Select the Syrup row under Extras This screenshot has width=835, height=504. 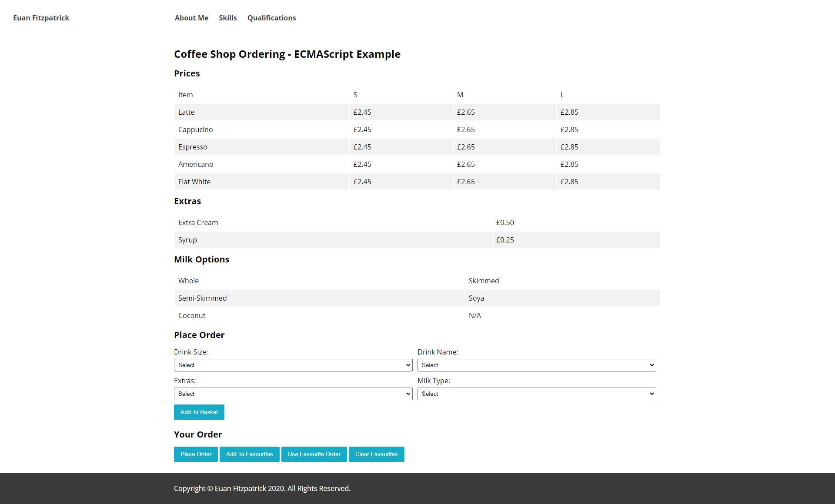(x=187, y=239)
